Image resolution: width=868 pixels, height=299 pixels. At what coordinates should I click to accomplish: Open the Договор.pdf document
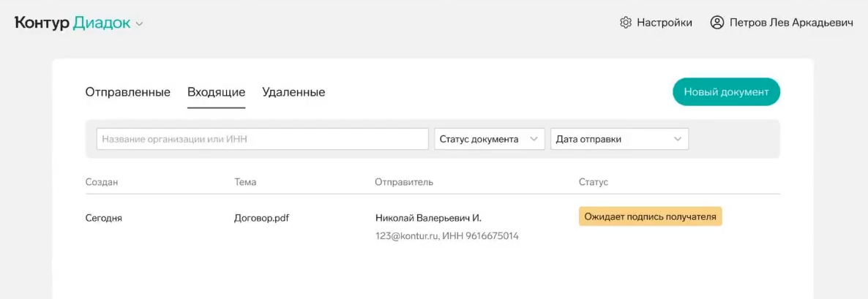click(262, 218)
